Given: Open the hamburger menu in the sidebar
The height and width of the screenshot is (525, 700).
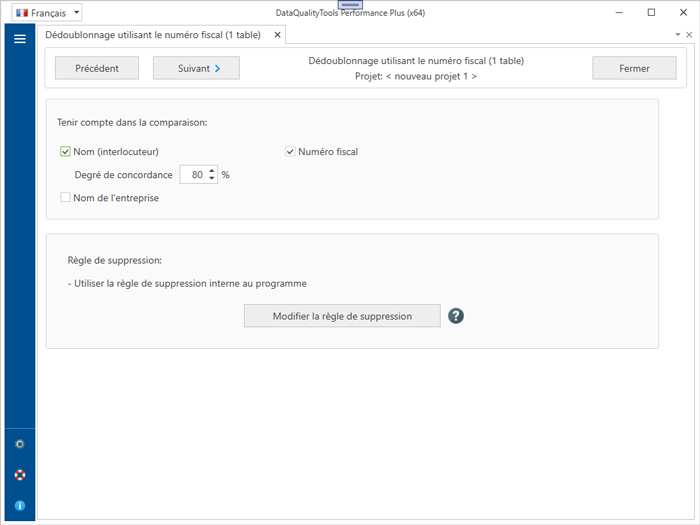Looking at the screenshot, I should click(20, 39).
